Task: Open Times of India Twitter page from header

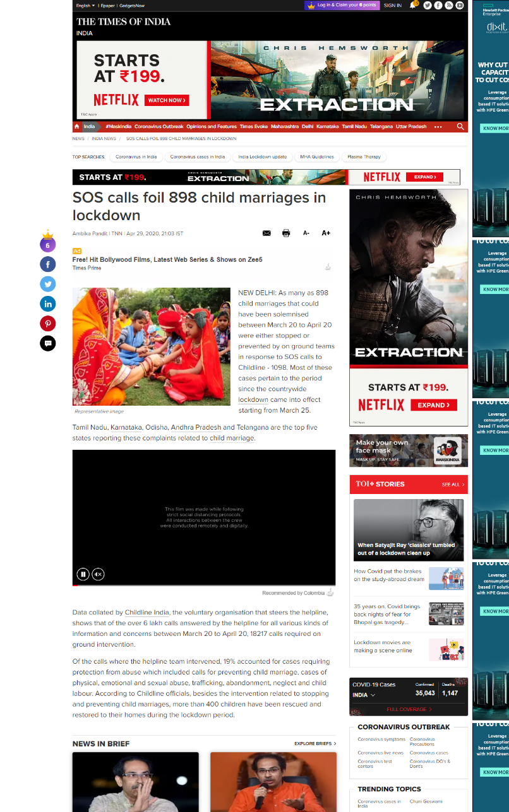Action: pyautogui.click(x=428, y=5)
